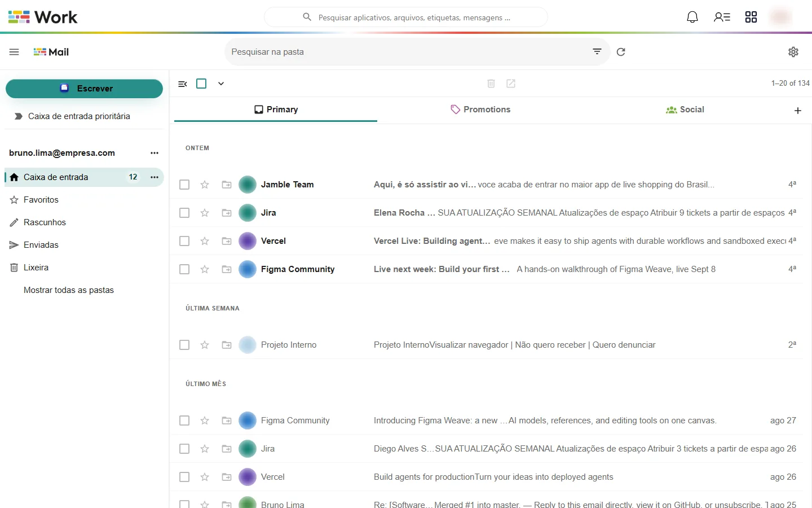Screen dimensions: 812x508
Task: Open the notifications bell
Action: [x=692, y=17]
